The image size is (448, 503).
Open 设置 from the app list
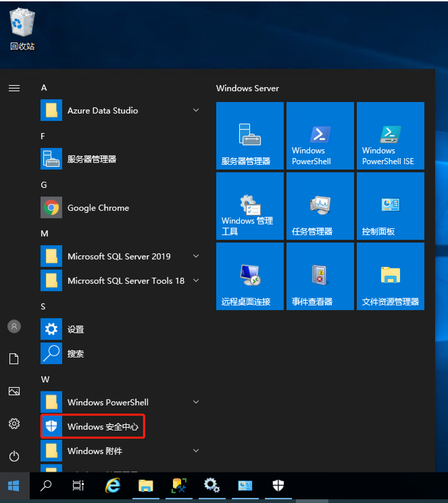(x=75, y=329)
